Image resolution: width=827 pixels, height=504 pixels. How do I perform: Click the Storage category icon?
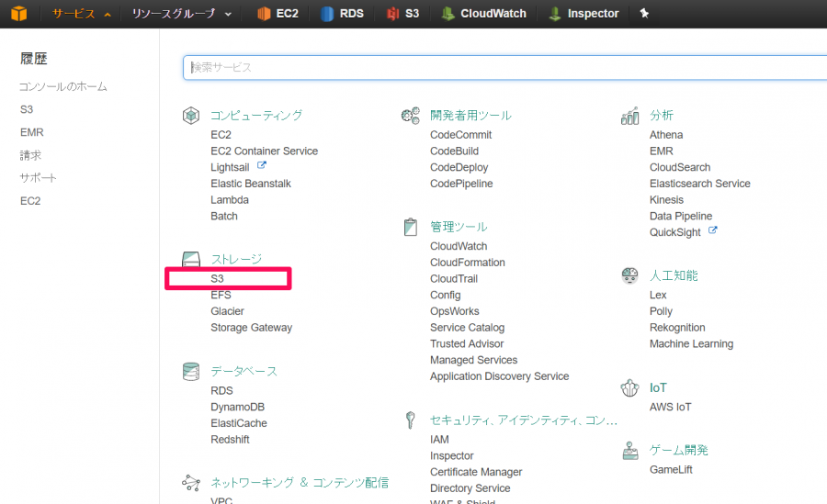point(191,259)
